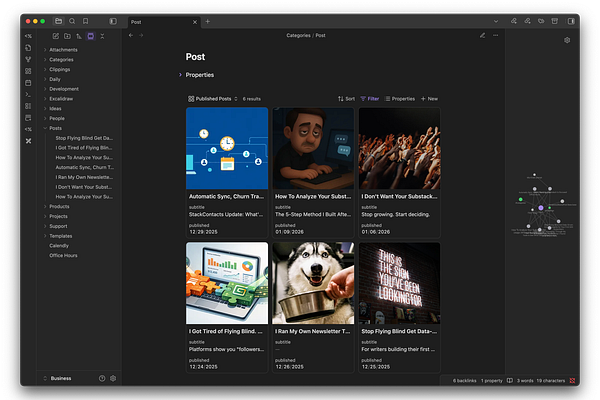Open graph view from the left ribbon

[x=28, y=59]
